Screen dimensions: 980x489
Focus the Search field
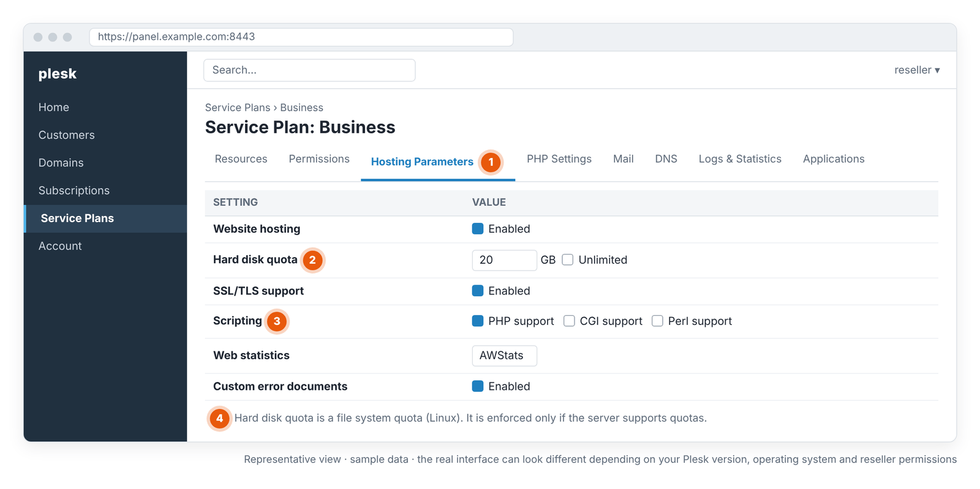click(x=309, y=70)
